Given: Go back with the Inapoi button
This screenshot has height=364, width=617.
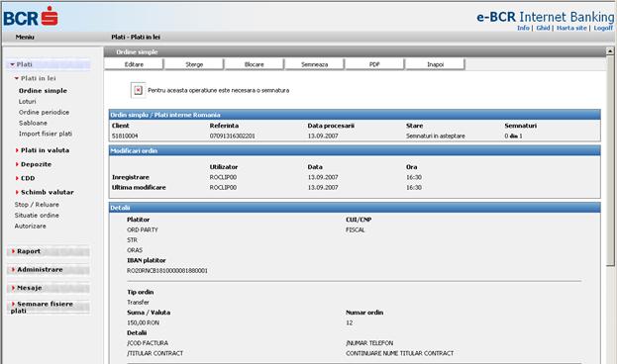Looking at the screenshot, I should pyautogui.click(x=435, y=64).
